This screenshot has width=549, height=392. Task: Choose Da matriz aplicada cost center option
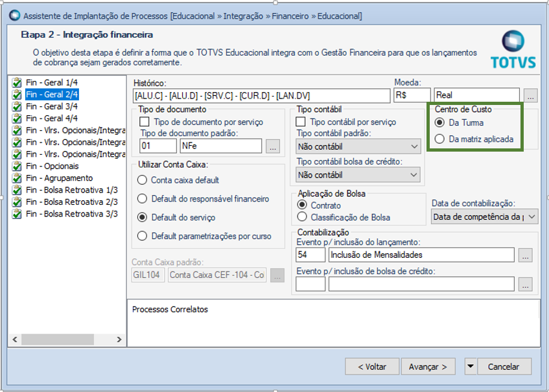click(439, 139)
